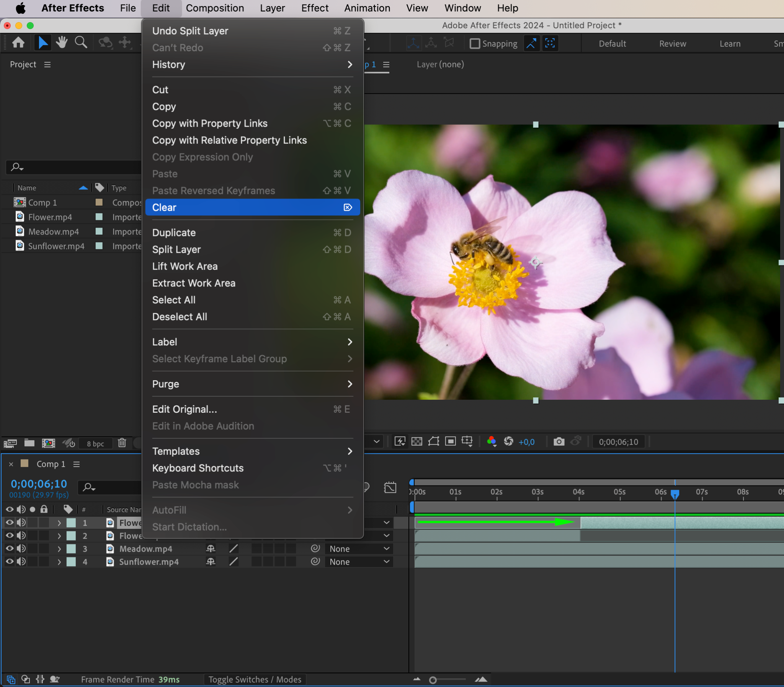Open the Composition menu
This screenshot has width=784, height=687.
click(x=215, y=8)
